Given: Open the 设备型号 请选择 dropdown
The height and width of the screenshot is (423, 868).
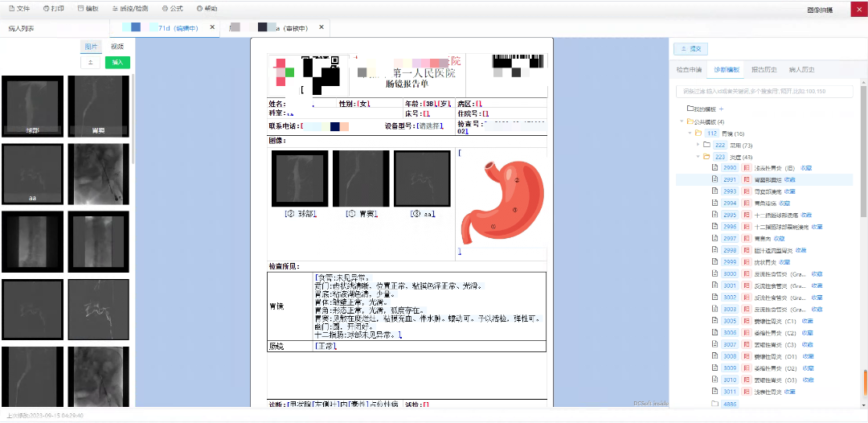Looking at the screenshot, I should 429,125.
